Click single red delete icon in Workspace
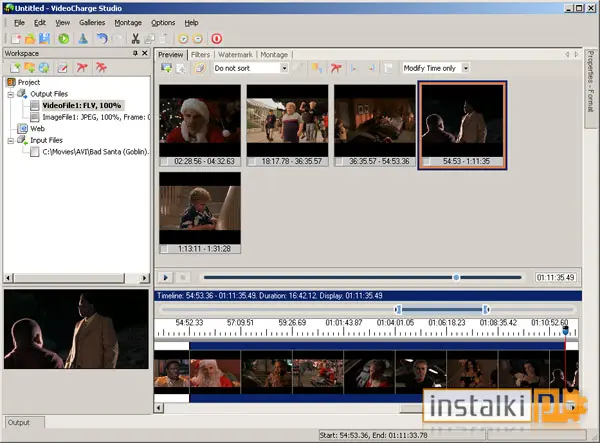600x443 pixels. click(x=82, y=68)
